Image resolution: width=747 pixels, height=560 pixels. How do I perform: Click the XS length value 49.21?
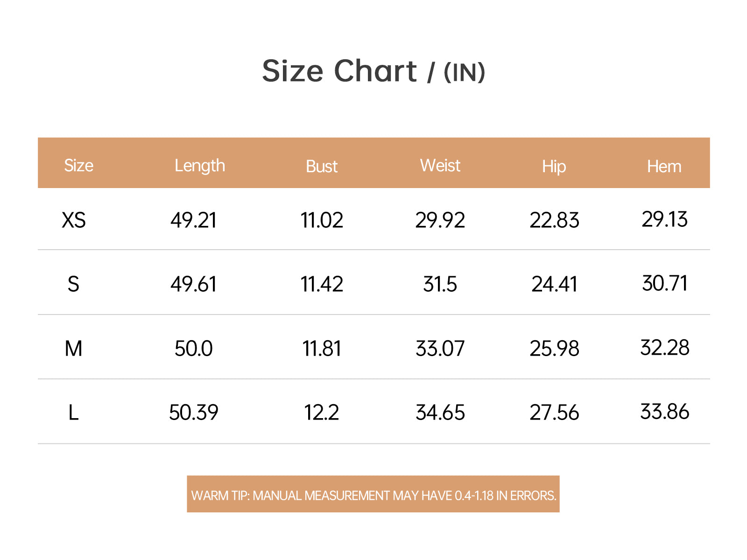[x=193, y=220]
